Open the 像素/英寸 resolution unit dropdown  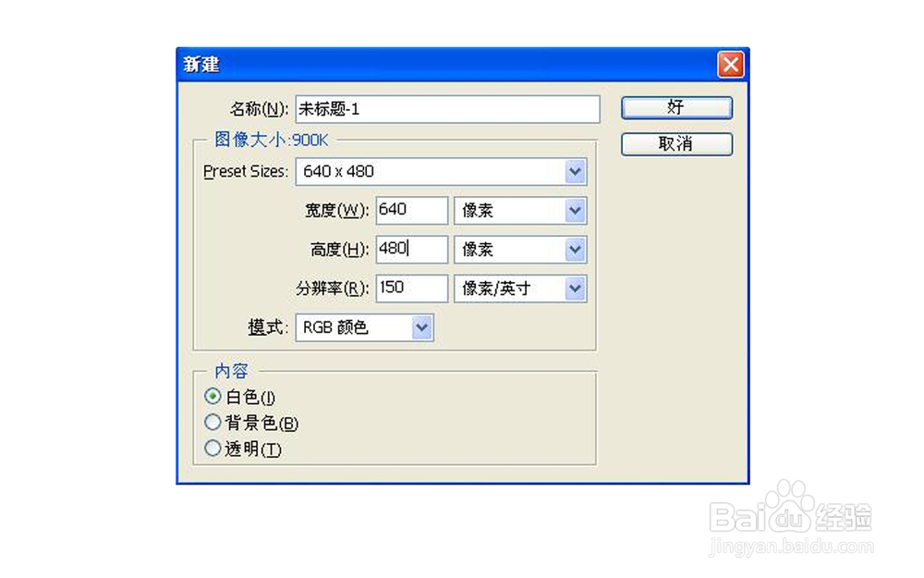(519, 289)
